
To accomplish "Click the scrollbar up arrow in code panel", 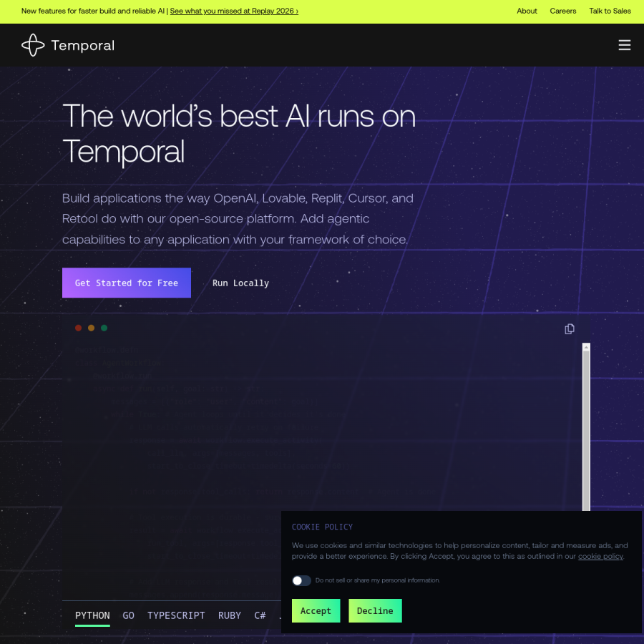I will tap(586, 348).
